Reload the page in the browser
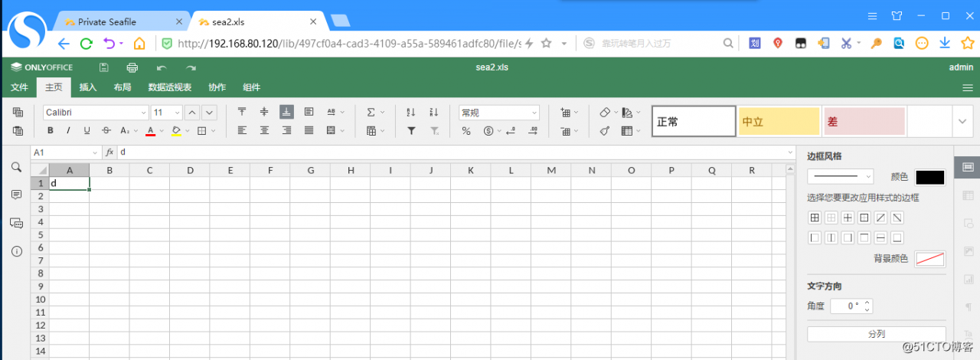 [x=87, y=43]
